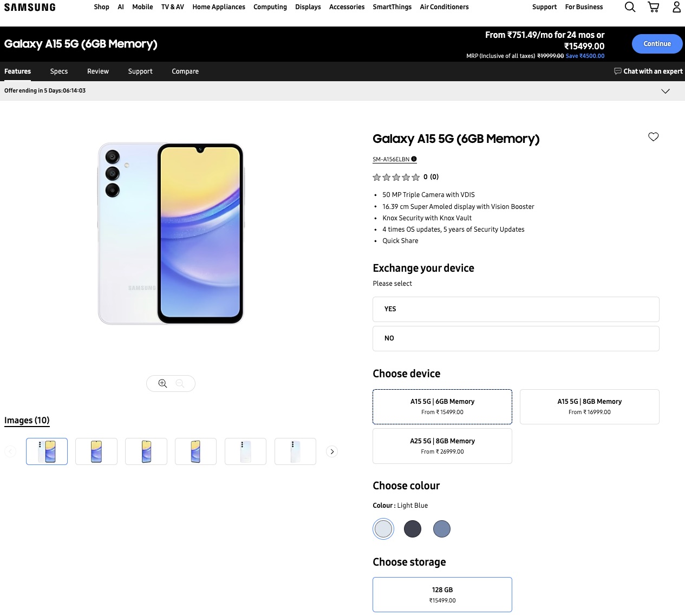Image resolution: width=685 pixels, height=616 pixels.
Task: Choose the A15 5G 8GB Memory option
Action: [589, 407]
